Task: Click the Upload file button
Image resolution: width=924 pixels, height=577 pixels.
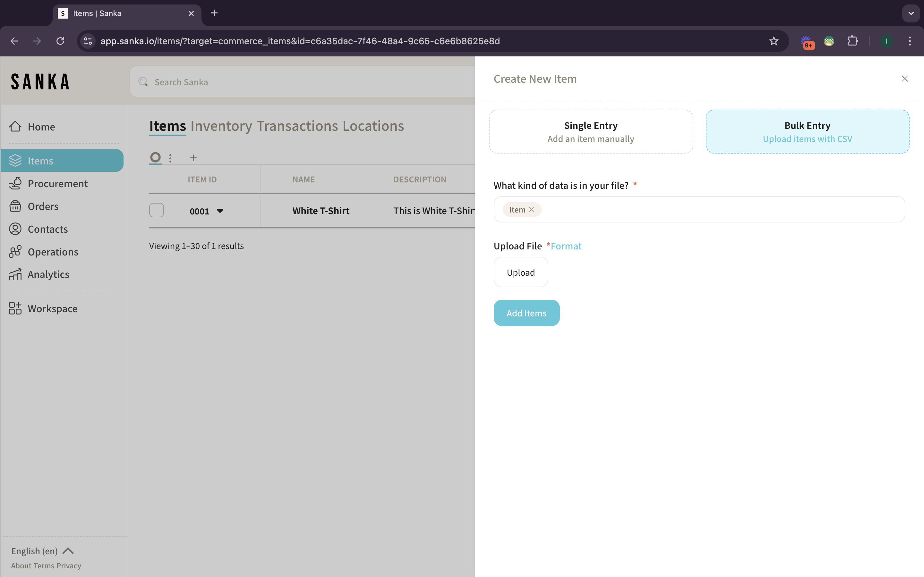Action: click(x=520, y=272)
